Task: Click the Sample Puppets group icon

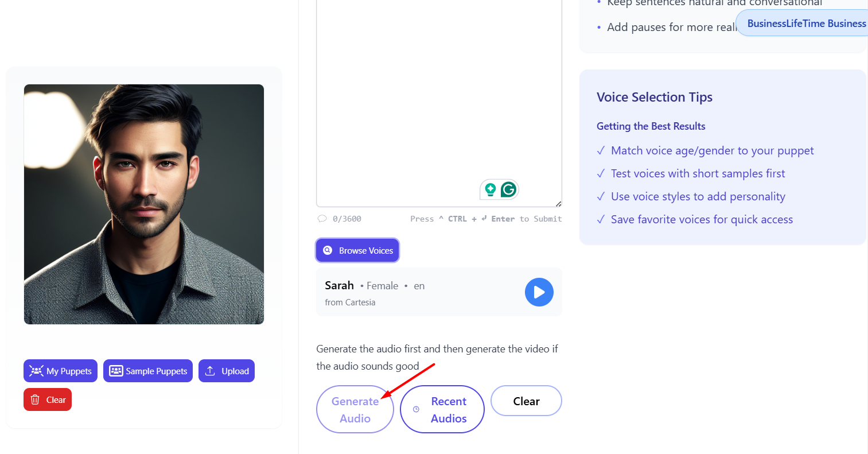Action: point(116,371)
